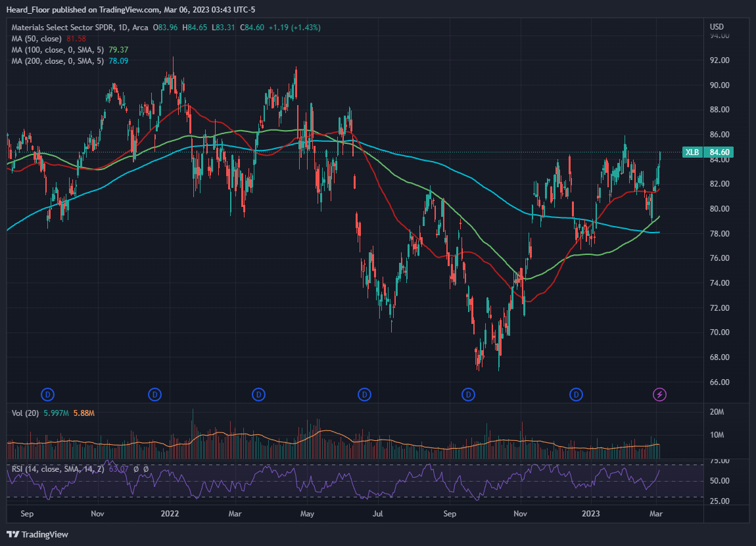Click the low value L83.31
The image size is (756, 546).
point(224,28)
